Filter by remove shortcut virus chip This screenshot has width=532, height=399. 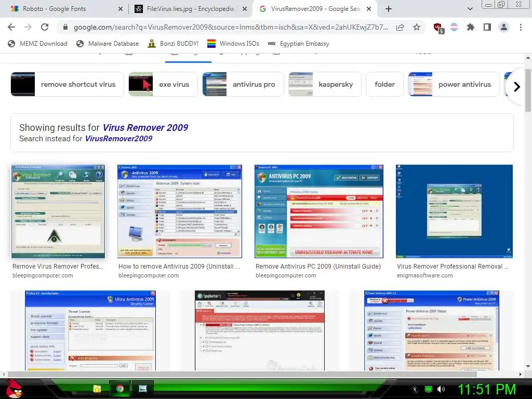67,84
